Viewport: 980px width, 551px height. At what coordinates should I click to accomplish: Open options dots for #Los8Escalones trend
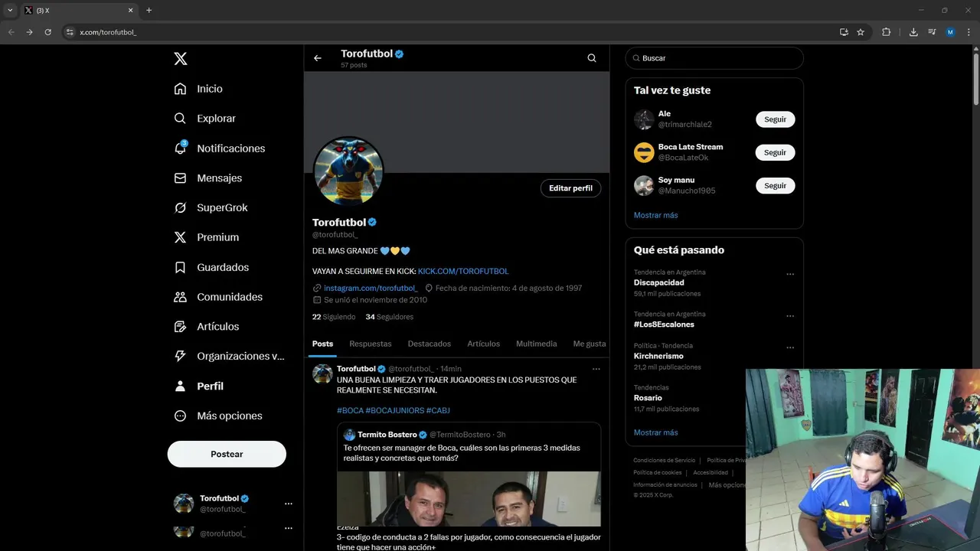790,316
